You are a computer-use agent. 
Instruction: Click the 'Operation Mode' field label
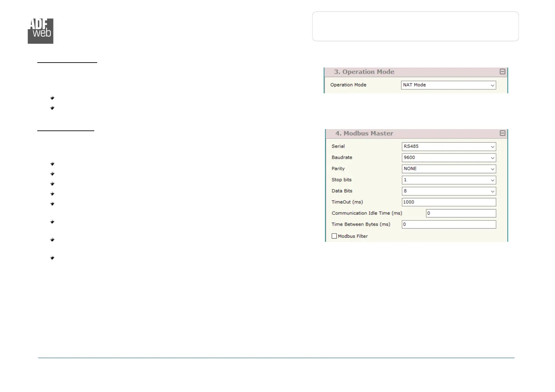pos(348,85)
